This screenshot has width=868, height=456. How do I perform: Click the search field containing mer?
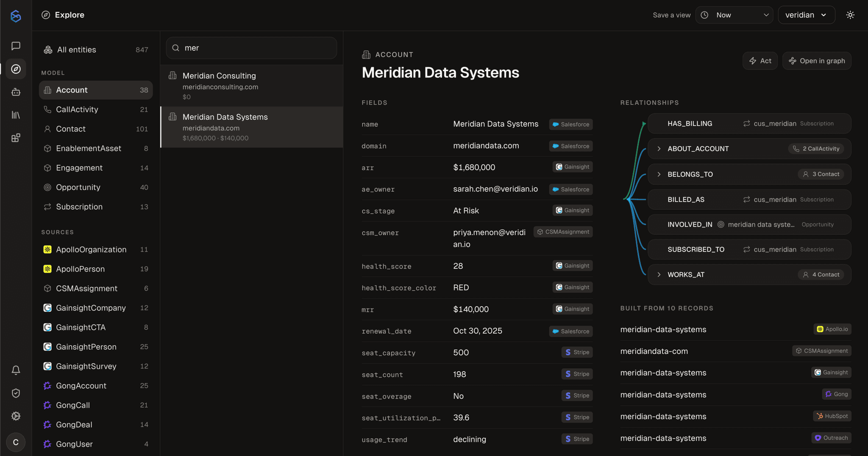coord(251,48)
